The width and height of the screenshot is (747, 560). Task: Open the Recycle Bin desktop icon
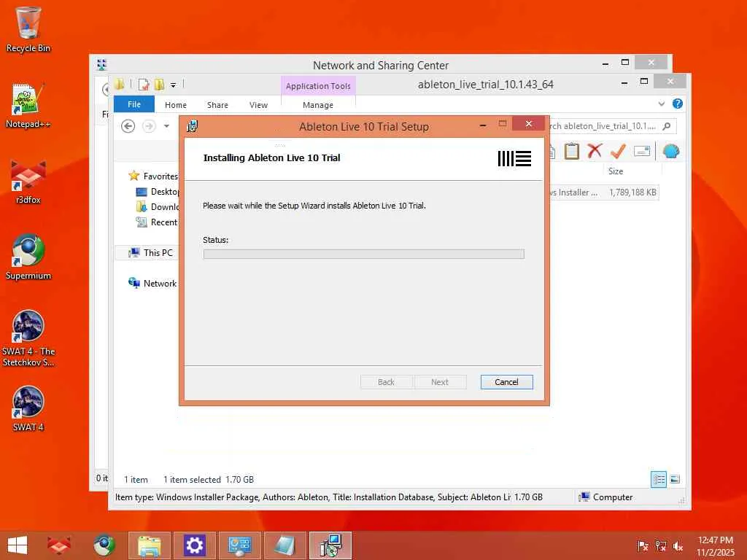point(28,29)
